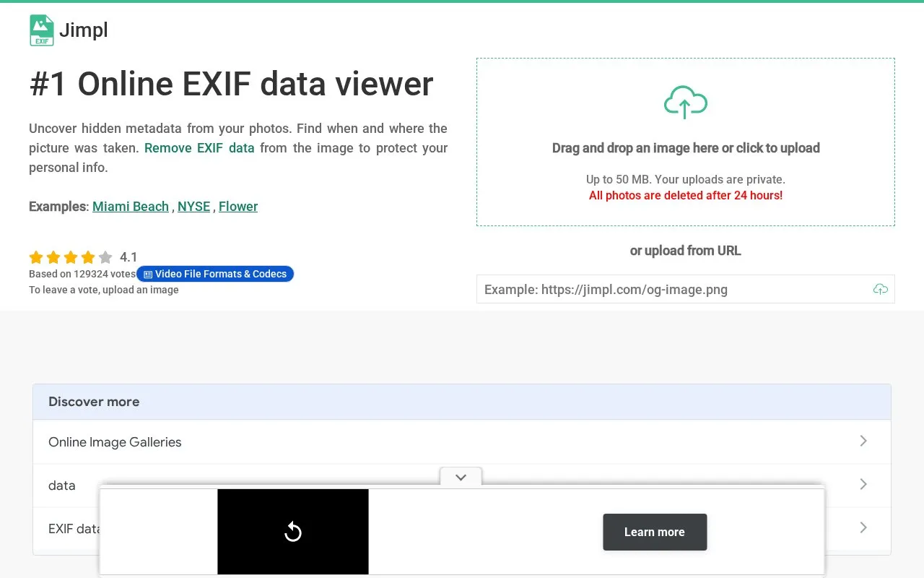Viewport: 924px width, 578px height.
Task: Open the Miami Beach example
Action: (131, 207)
